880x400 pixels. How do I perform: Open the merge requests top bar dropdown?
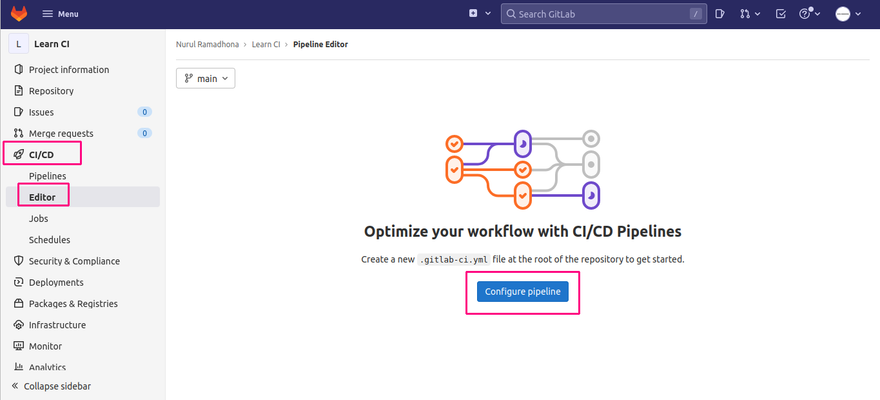click(x=750, y=14)
